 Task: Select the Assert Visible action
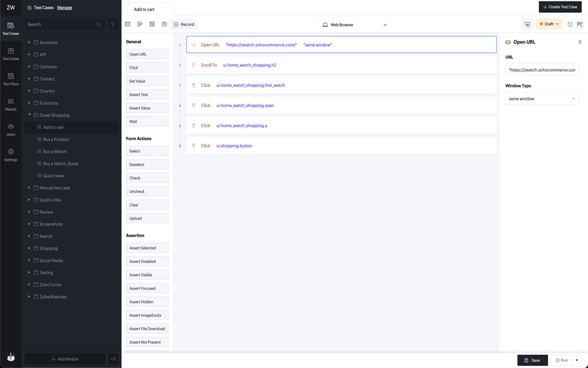pos(147,275)
